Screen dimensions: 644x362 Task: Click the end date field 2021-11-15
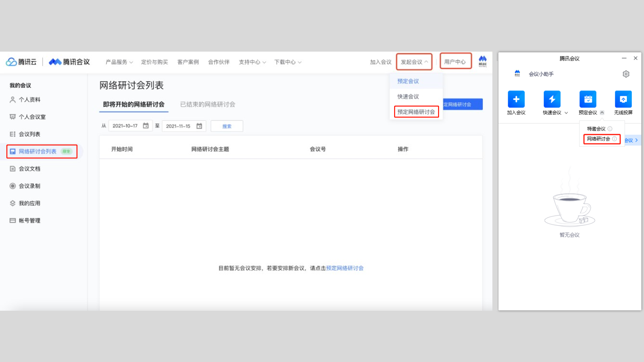point(184,126)
